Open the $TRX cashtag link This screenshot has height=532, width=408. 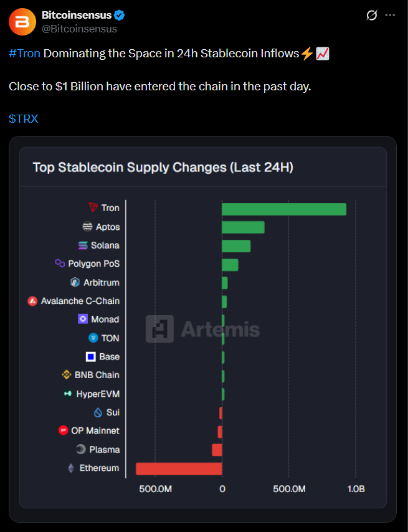24,118
